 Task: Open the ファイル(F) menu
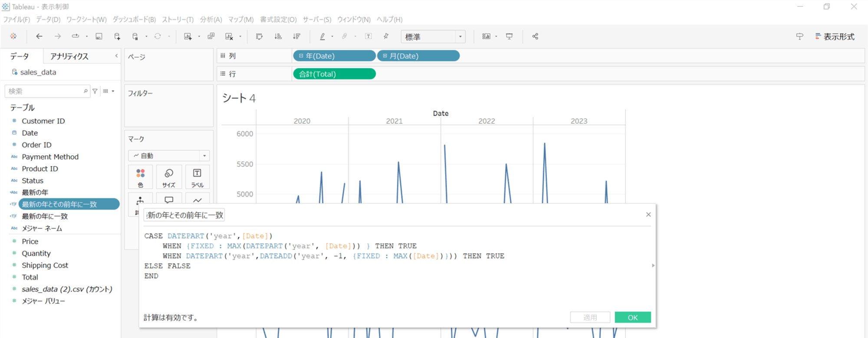16,20
